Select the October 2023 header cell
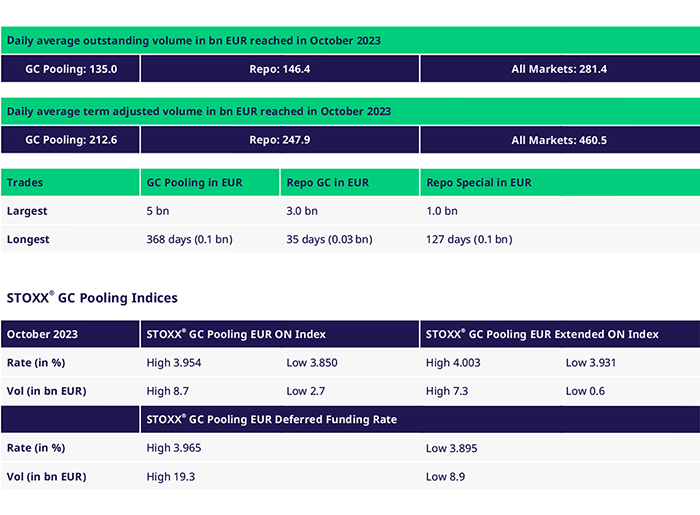The image size is (700, 515). coord(42,334)
